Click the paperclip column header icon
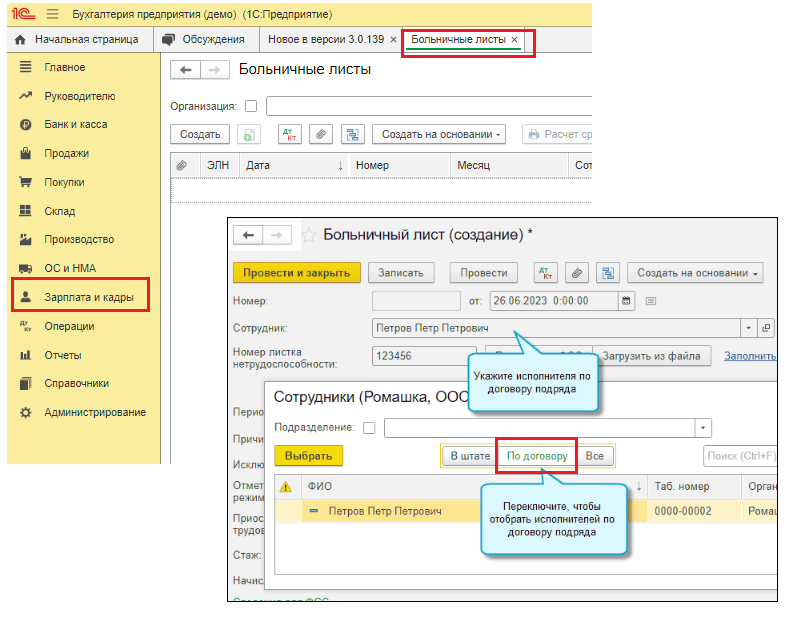Screen dimensions: 793x621 [182, 165]
